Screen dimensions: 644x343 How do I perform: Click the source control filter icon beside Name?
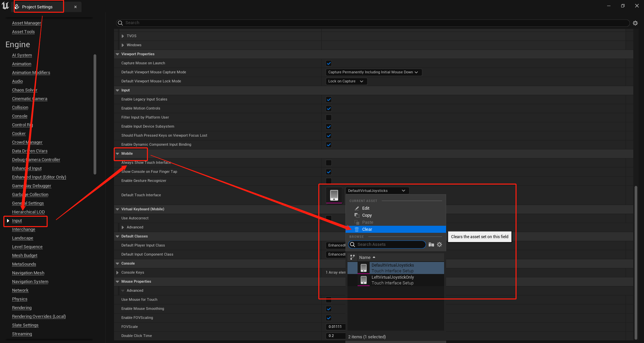pos(352,257)
